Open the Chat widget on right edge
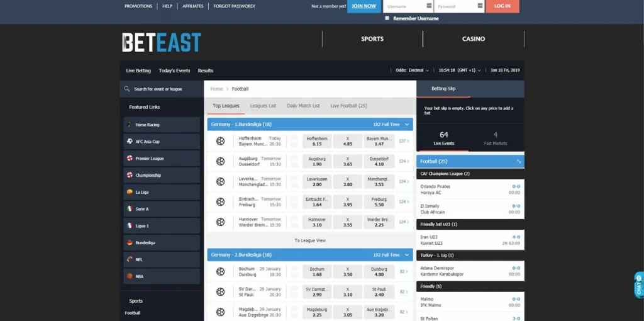Image resolution: width=644 pixels, height=321 pixels. 639,285
